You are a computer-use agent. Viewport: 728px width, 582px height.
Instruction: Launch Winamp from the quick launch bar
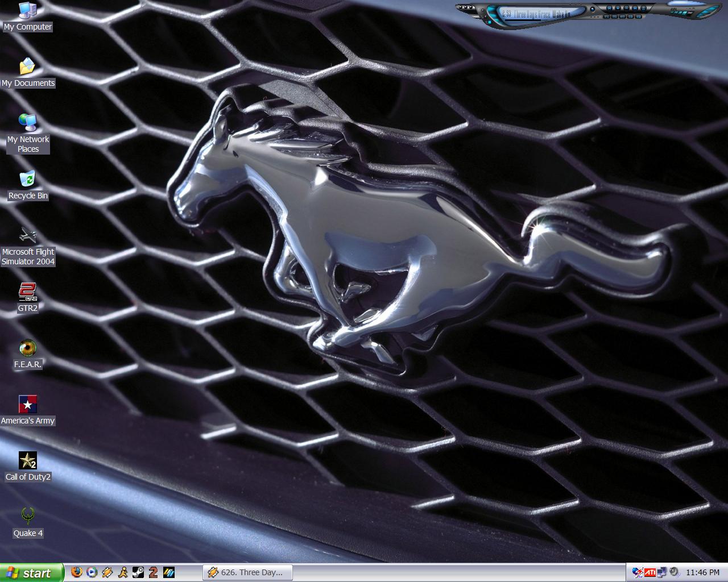107,572
